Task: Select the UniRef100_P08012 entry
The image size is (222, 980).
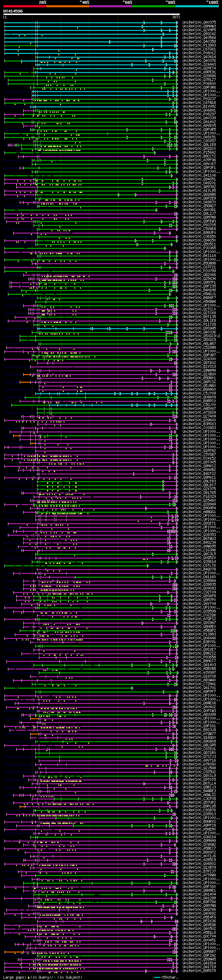Action: pyautogui.click(x=199, y=53)
